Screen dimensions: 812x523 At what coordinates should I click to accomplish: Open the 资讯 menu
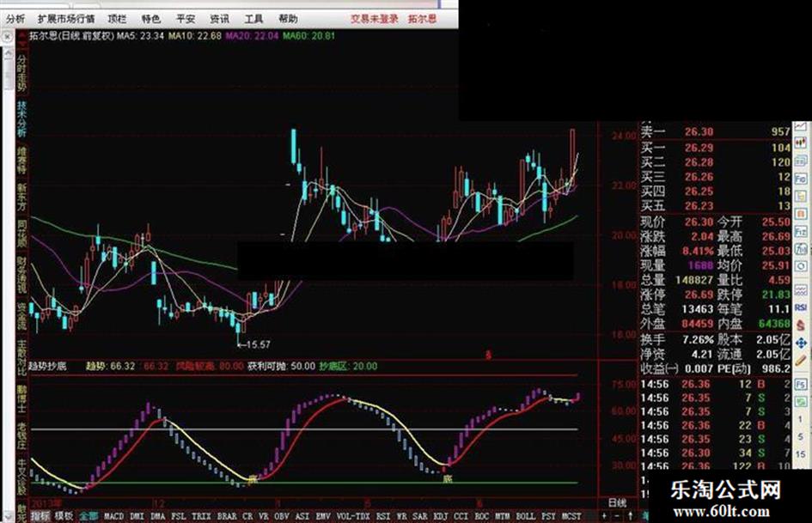pos(219,19)
